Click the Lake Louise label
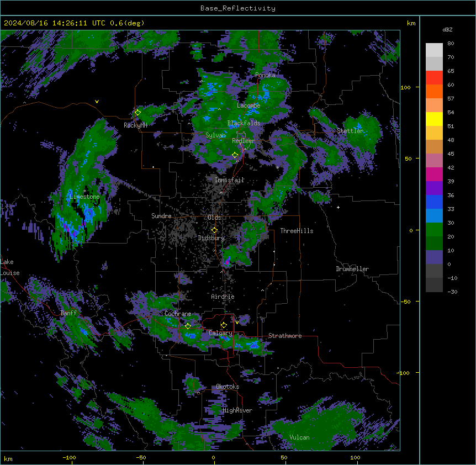Image resolution: width=476 pixels, height=465 pixels. (10, 267)
